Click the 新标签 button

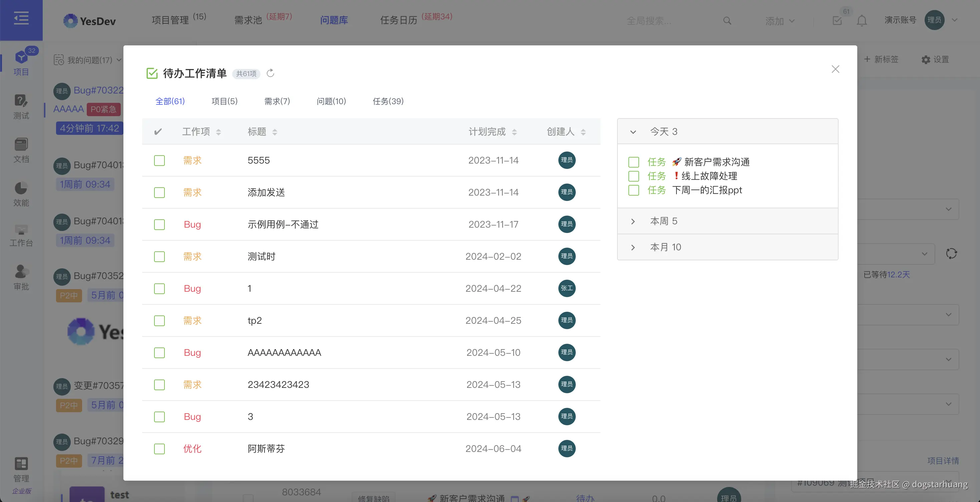pos(882,59)
